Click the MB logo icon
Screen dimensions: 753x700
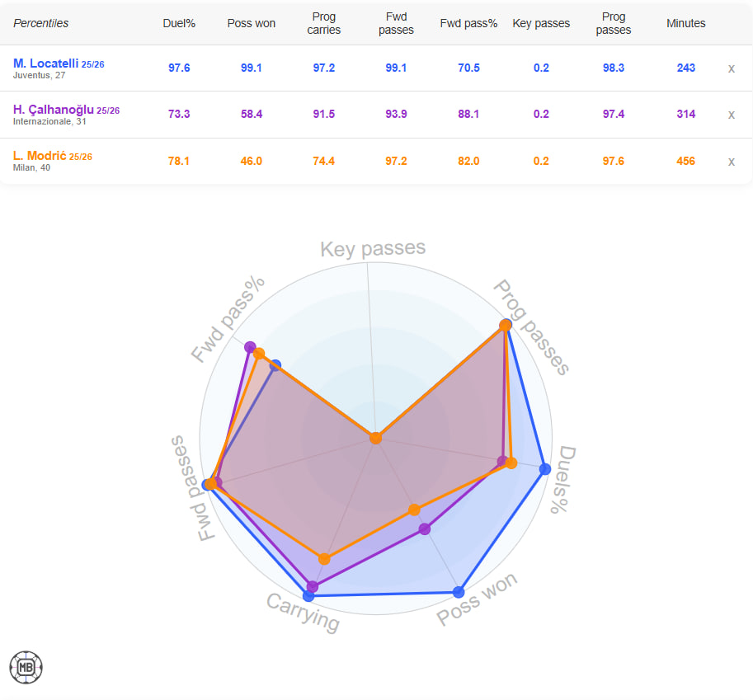pos(26,666)
